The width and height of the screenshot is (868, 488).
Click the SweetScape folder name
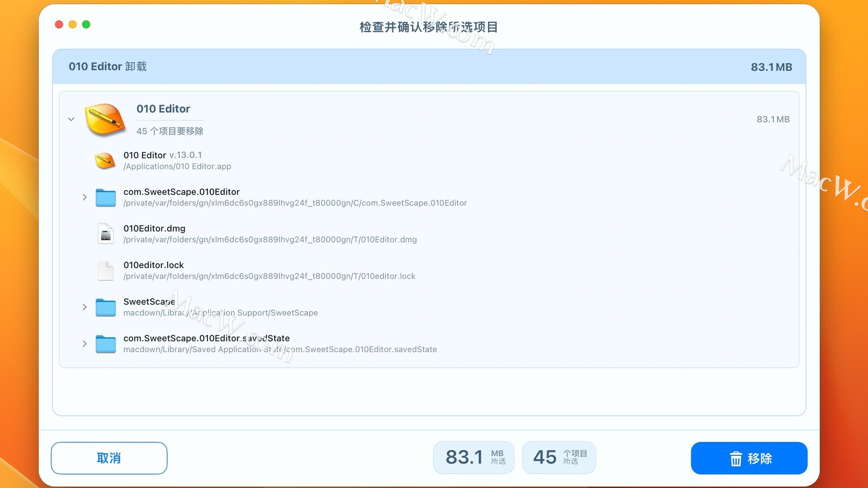149,302
